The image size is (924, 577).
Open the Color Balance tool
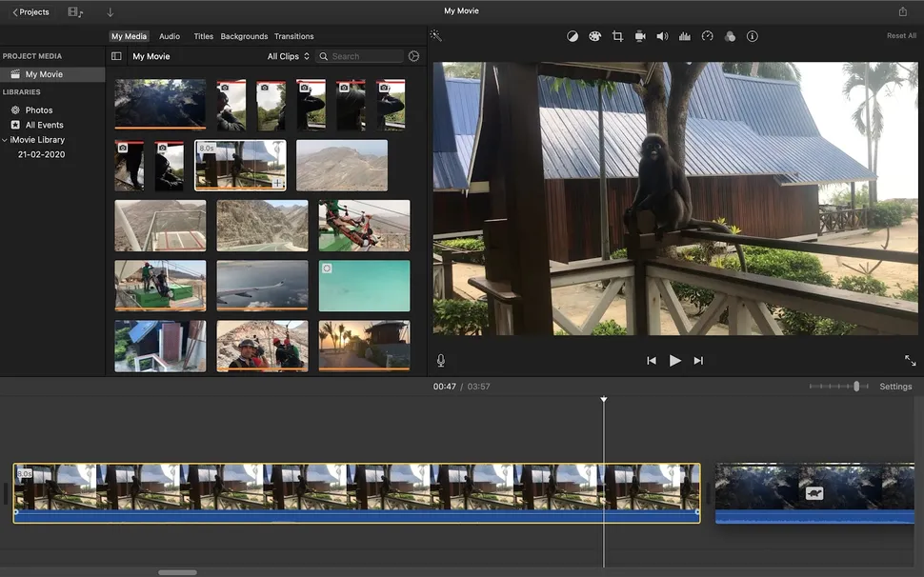(x=572, y=36)
